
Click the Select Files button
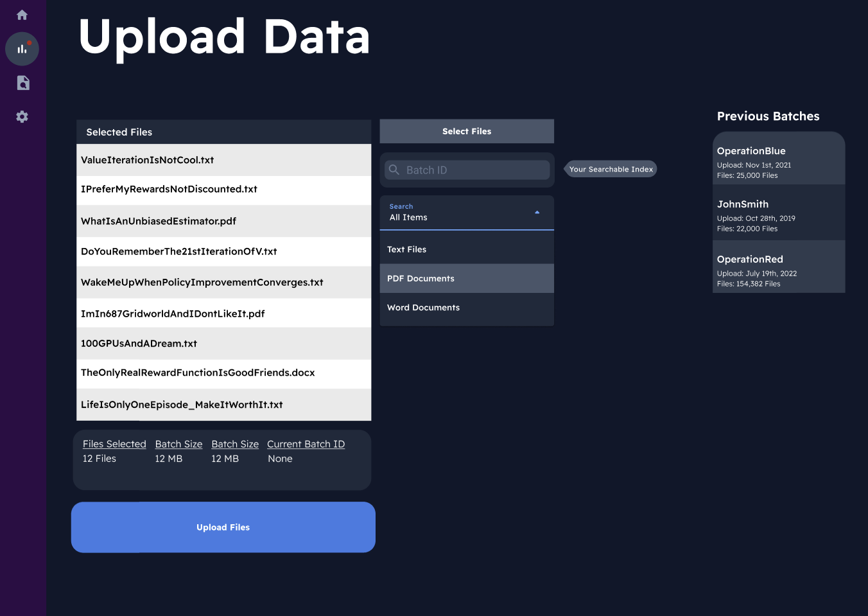point(467,131)
